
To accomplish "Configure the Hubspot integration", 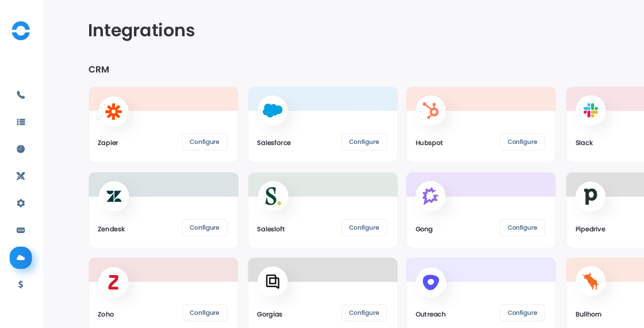I will (523, 142).
